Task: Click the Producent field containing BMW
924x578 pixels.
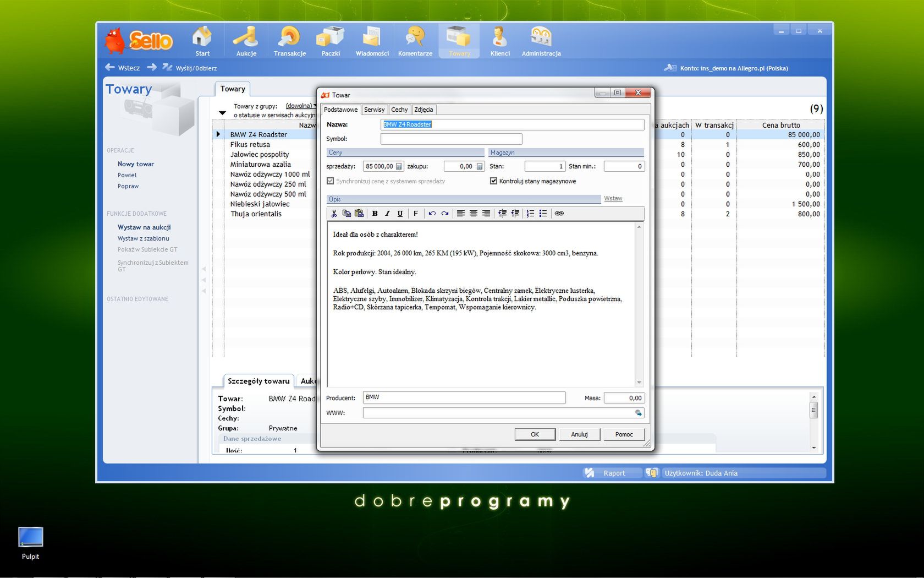Action: point(464,397)
